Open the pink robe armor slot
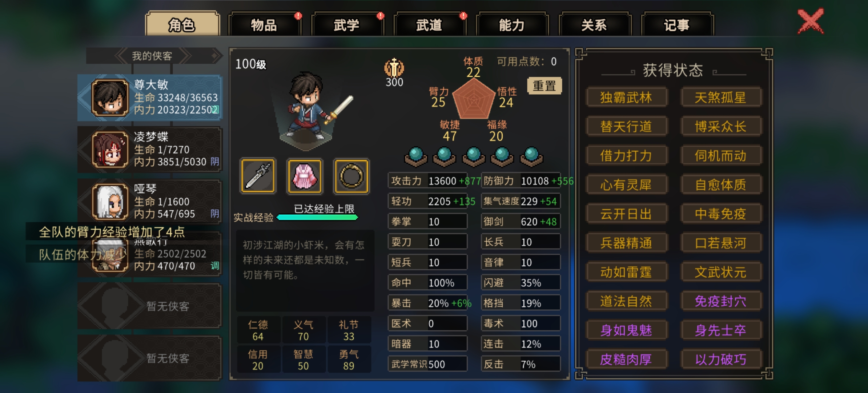 (305, 176)
